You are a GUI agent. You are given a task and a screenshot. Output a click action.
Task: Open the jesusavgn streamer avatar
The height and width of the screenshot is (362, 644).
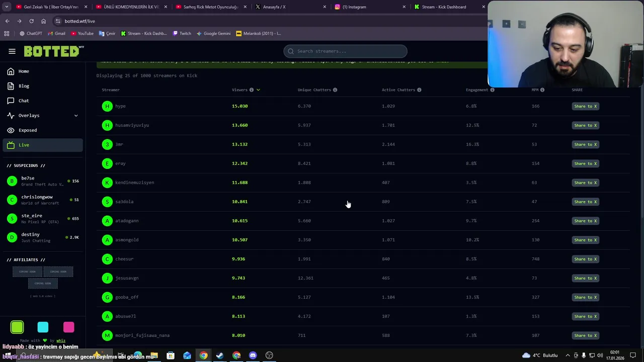point(107,278)
